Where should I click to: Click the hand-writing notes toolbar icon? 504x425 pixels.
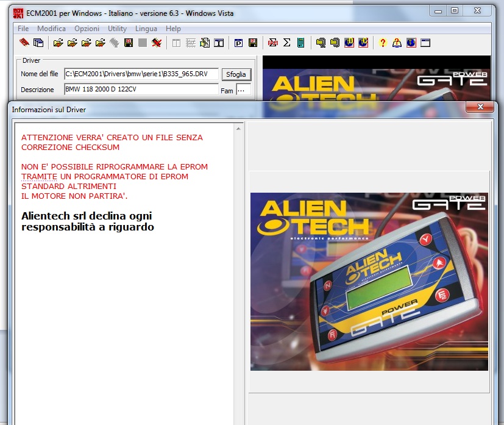pos(205,43)
